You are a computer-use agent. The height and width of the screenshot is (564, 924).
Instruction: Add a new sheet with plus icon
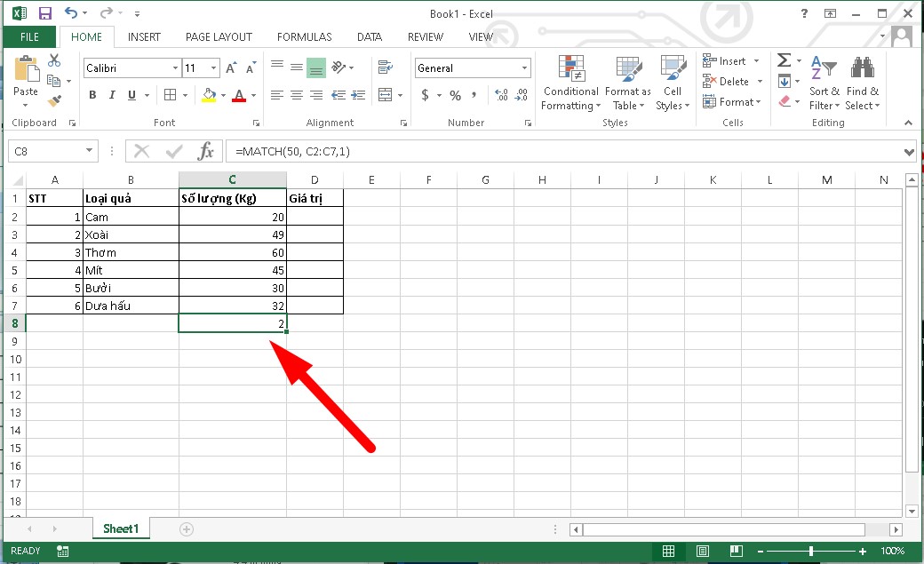[187, 529]
